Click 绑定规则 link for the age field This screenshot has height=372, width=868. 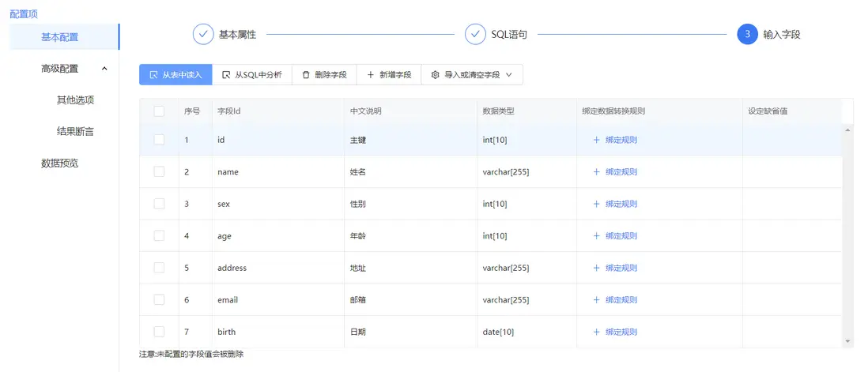coord(621,236)
